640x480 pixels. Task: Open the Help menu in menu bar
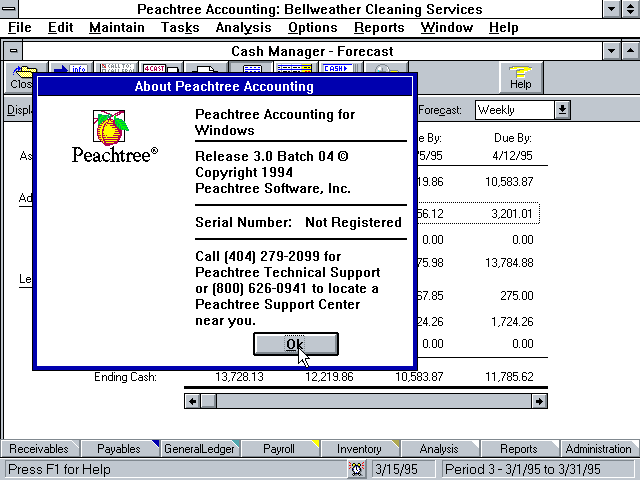504,27
